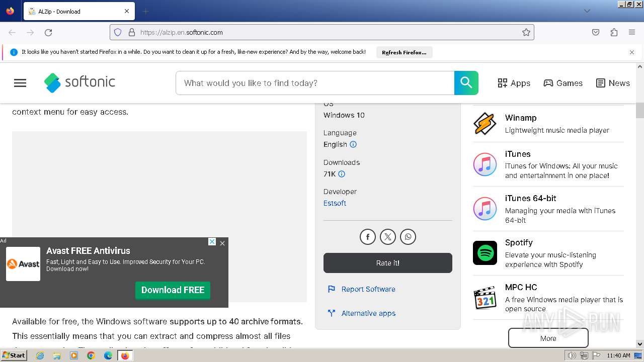
Task: Expand the list all tabs dropdown
Action: [x=587, y=11]
